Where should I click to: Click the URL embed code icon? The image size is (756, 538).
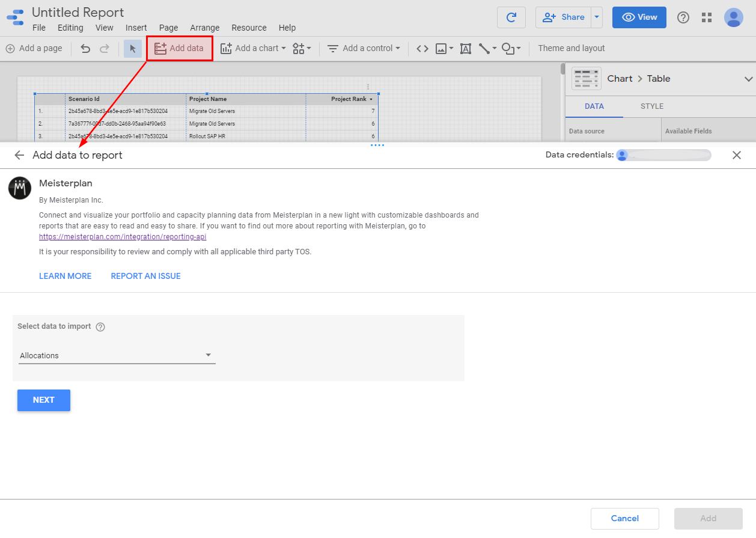pos(422,49)
